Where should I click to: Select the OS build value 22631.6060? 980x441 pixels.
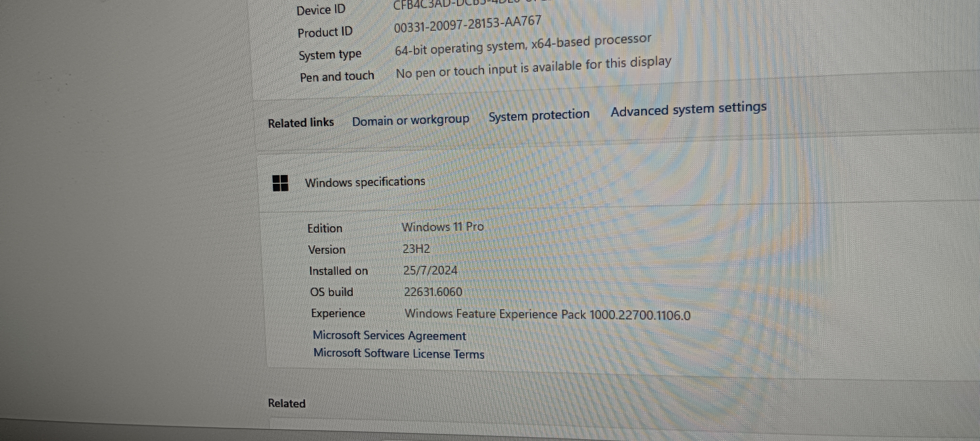[433, 292]
